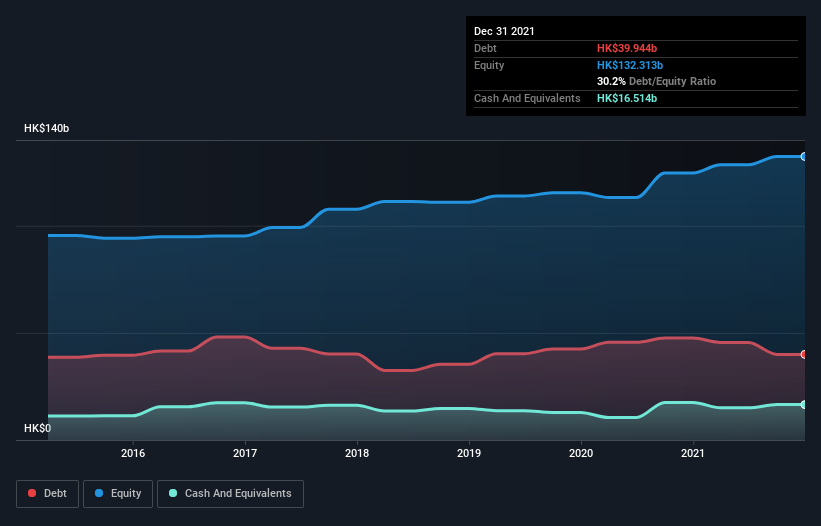Select the 2018 x-axis label
The height and width of the screenshot is (526, 821).
click(357, 453)
